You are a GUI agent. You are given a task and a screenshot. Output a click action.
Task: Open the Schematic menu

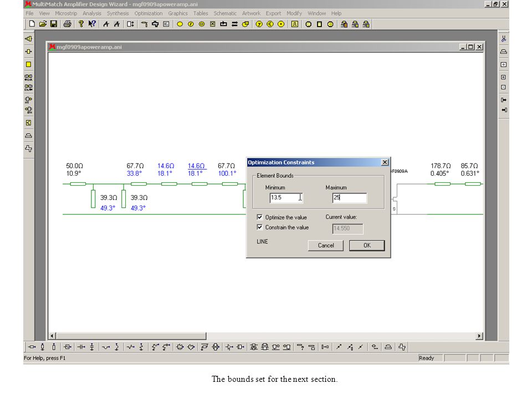click(225, 13)
